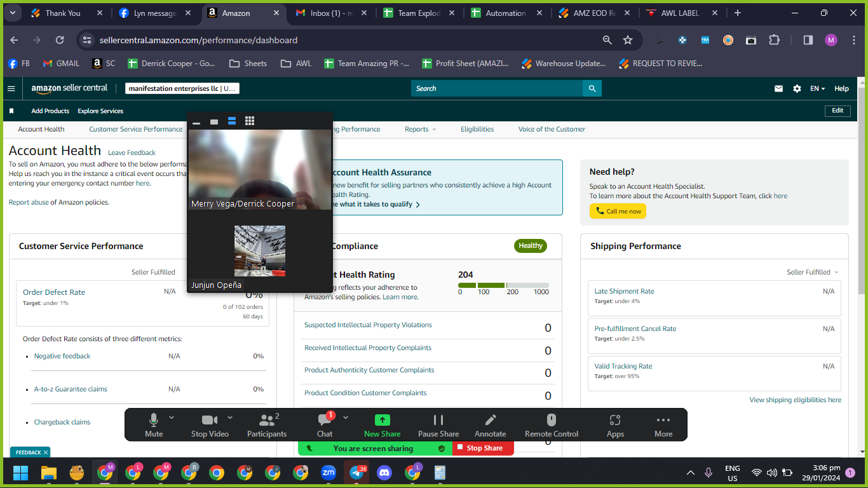Expand audio options arrow beside Mute
Screen dimensions: 868x488
click(x=172, y=417)
